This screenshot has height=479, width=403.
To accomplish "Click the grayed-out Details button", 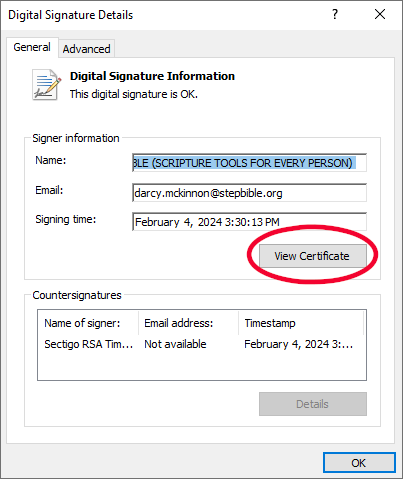I will pos(313,404).
